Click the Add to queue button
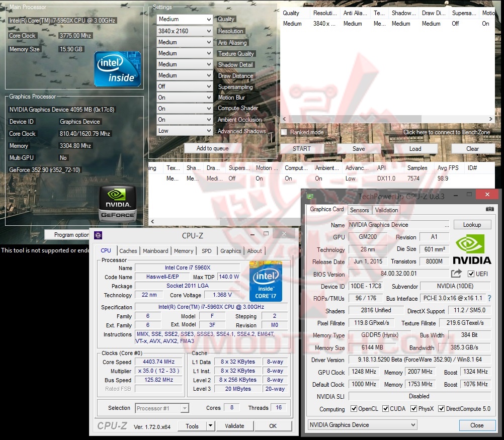The height and width of the screenshot is (440, 504). (212, 148)
